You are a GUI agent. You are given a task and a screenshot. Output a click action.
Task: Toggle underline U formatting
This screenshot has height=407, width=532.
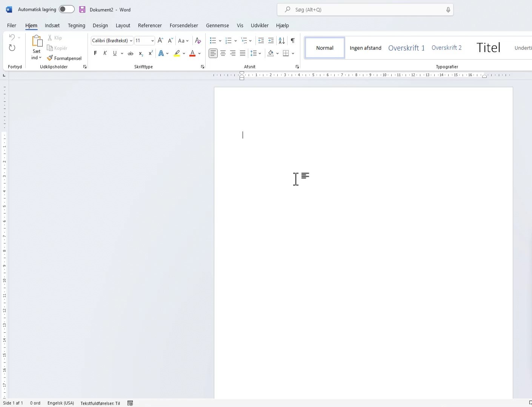coord(115,53)
